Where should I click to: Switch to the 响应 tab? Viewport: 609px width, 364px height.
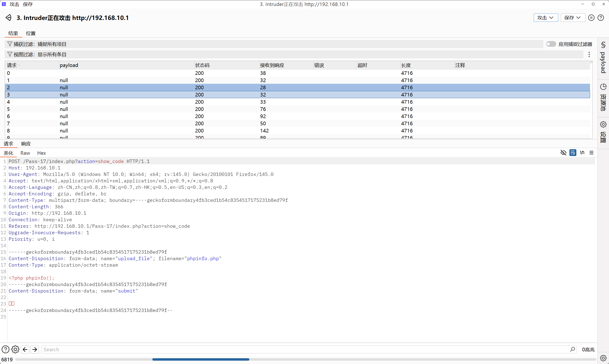tap(26, 144)
